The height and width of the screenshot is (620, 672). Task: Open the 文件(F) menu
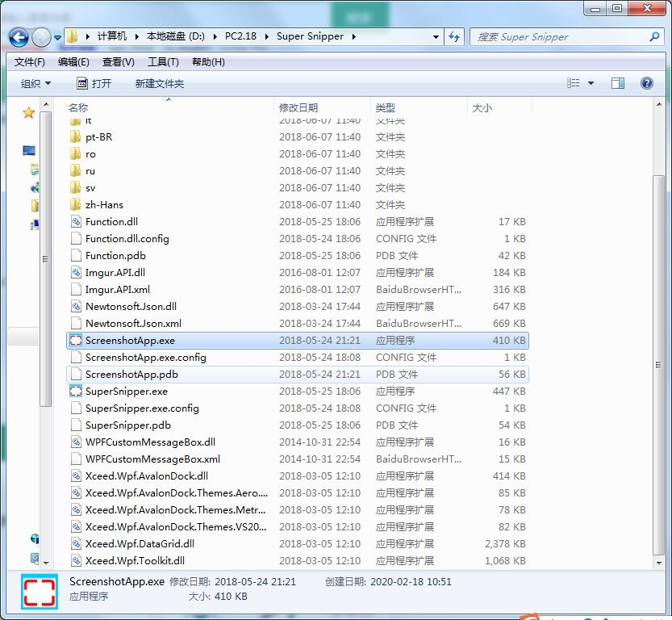(x=30, y=62)
